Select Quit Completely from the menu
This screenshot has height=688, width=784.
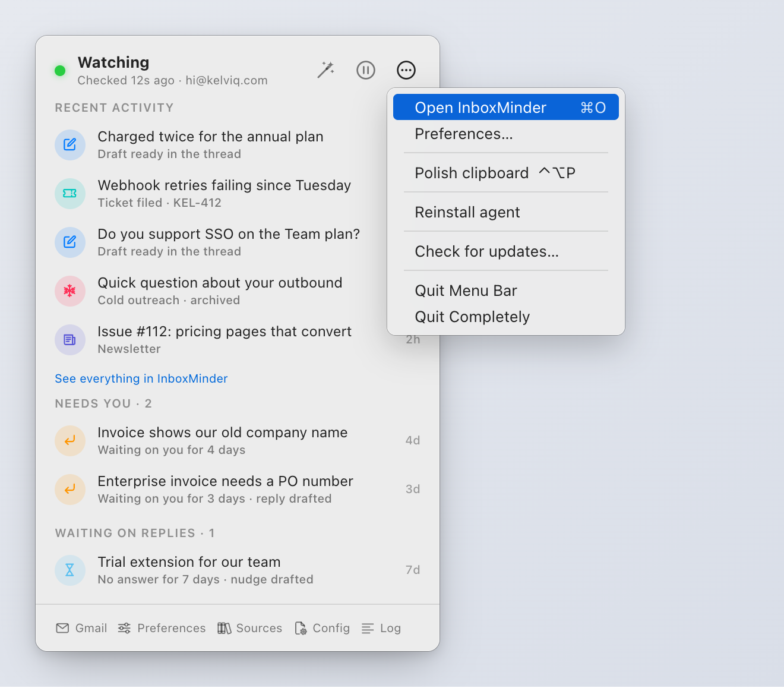(x=506, y=317)
